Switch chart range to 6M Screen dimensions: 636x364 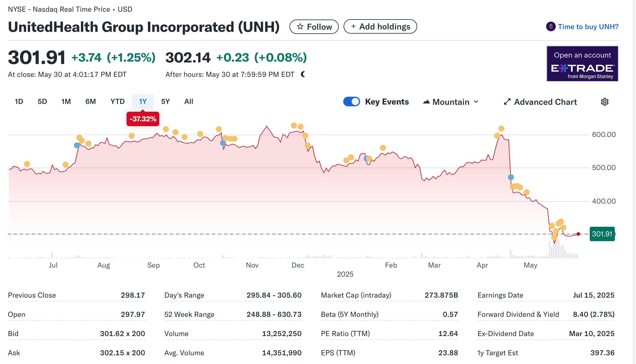pos(90,102)
